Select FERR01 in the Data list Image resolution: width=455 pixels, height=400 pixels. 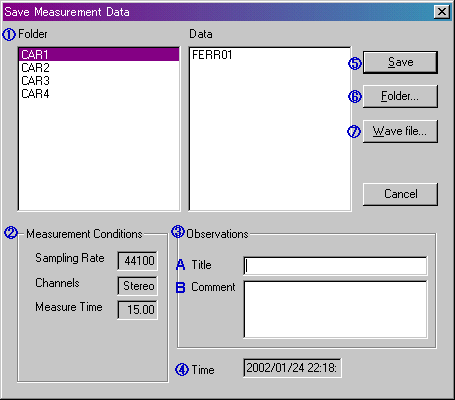(212, 55)
